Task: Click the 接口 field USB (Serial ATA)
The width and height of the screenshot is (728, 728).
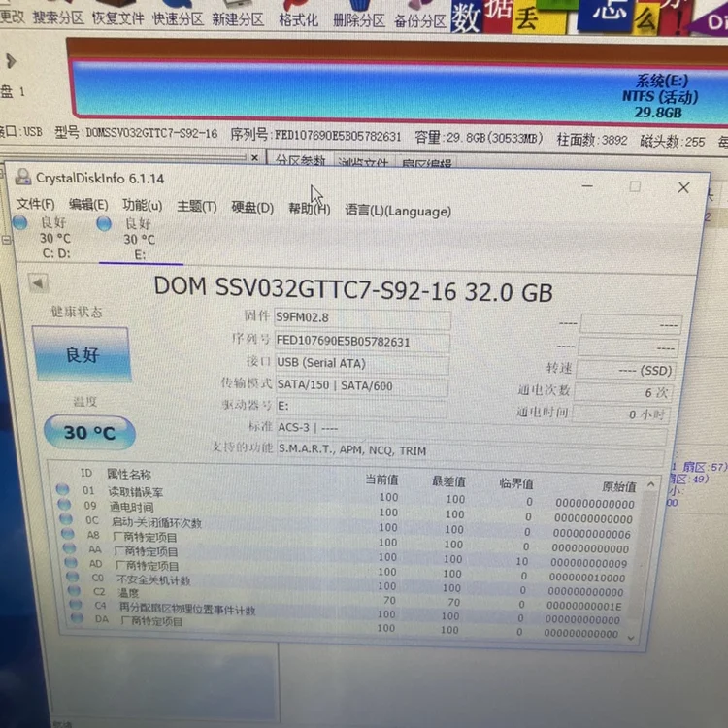Action: click(362, 363)
